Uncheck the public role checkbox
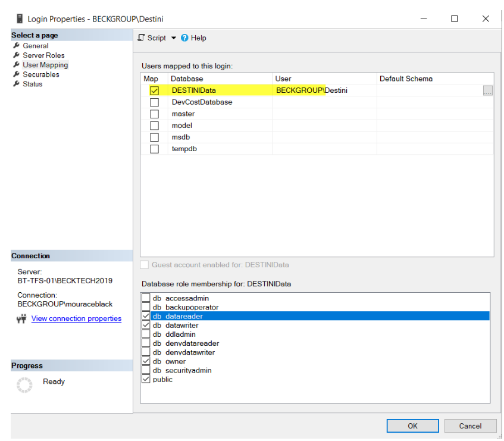Image resolution: width=504 pixels, height=441 pixels. point(146,379)
